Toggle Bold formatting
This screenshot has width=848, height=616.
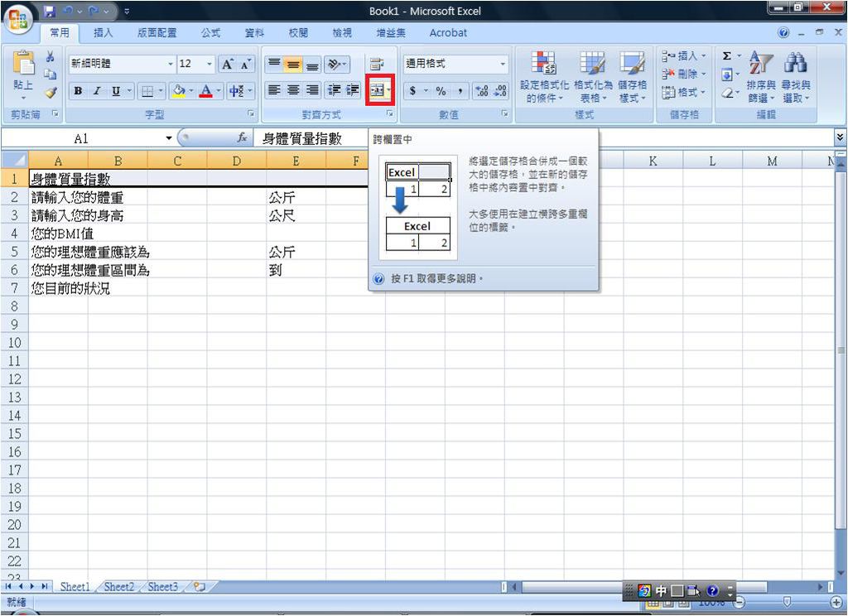point(78,91)
